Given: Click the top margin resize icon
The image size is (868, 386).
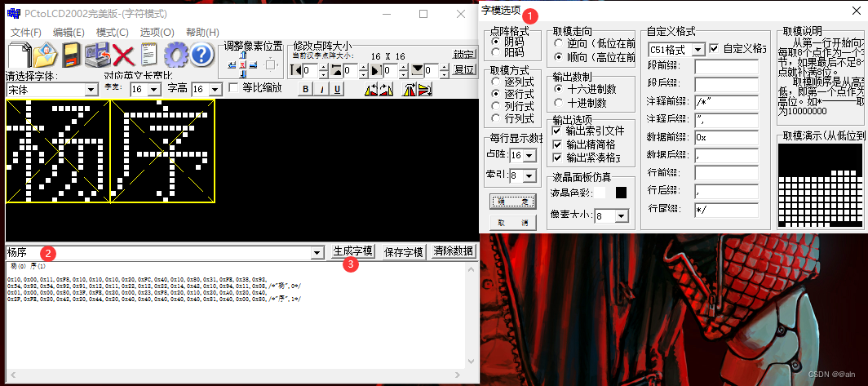Looking at the screenshot, I should pyautogui.click(x=337, y=70).
